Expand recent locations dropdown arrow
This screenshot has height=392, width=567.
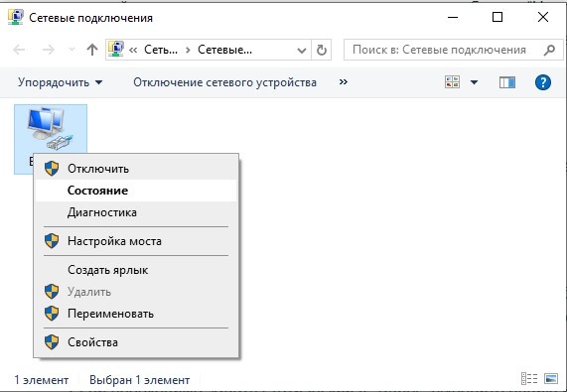(x=71, y=50)
